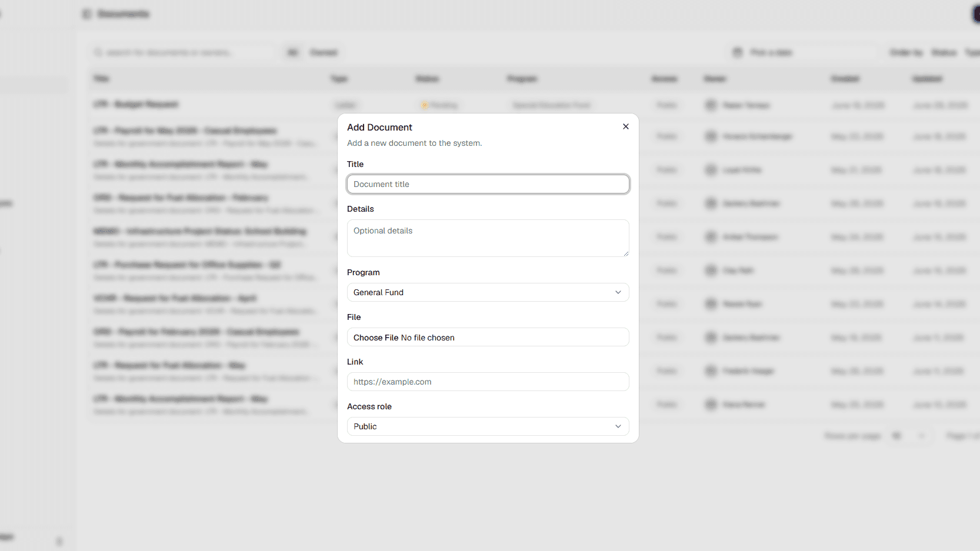Click the Link field with https://example.com placeholder

(488, 382)
